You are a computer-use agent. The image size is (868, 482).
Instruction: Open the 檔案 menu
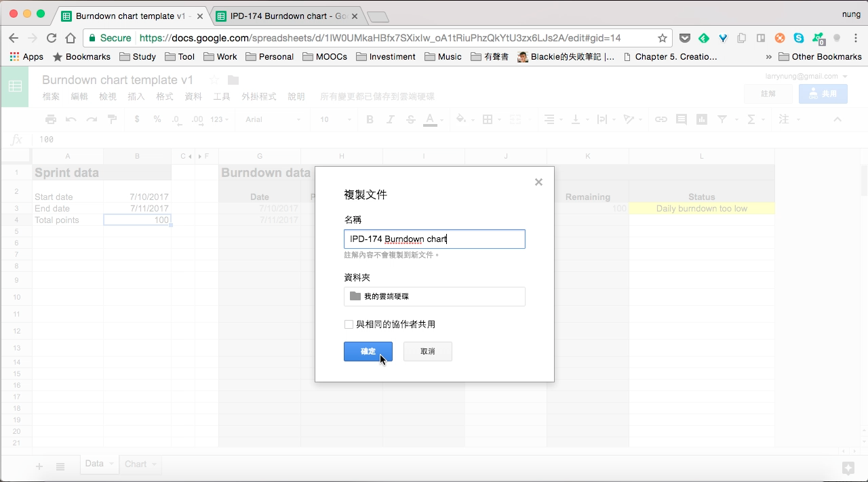click(x=51, y=97)
